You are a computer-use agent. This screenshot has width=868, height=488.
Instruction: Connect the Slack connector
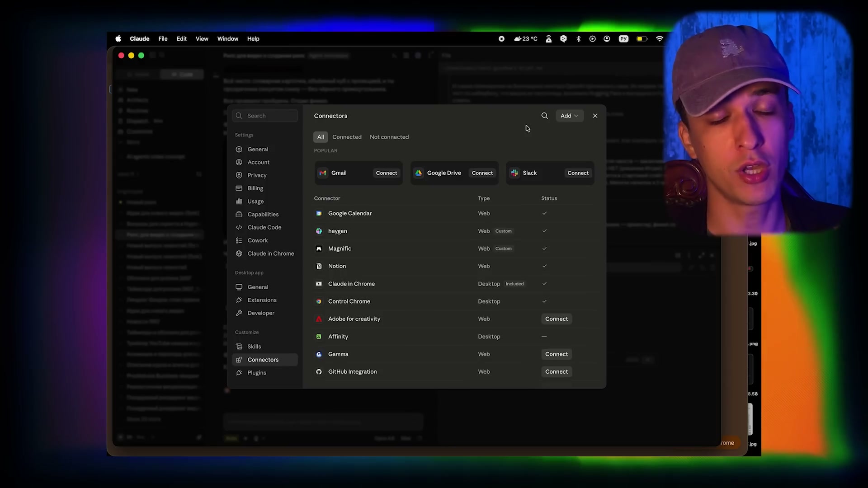(x=578, y=173)
